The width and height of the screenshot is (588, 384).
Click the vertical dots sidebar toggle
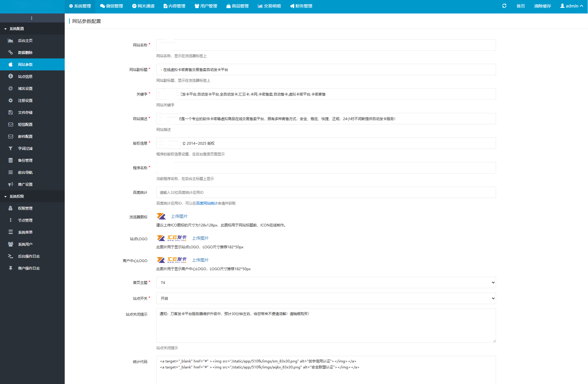click(x=31, y=18)
